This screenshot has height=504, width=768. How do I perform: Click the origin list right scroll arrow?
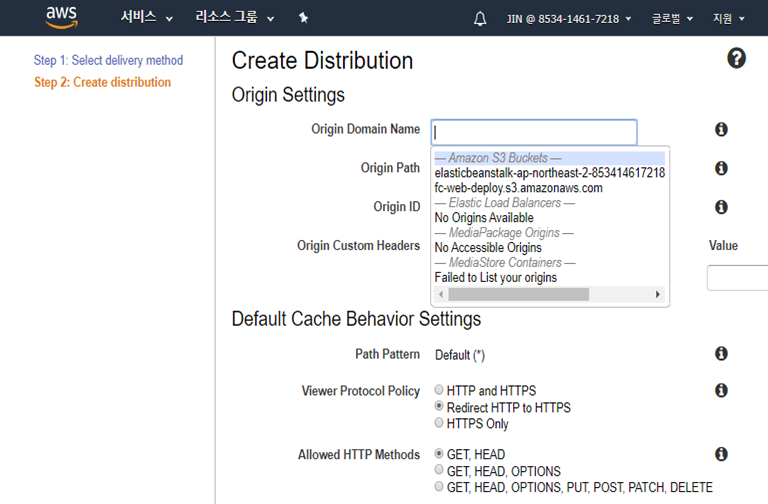658,294
